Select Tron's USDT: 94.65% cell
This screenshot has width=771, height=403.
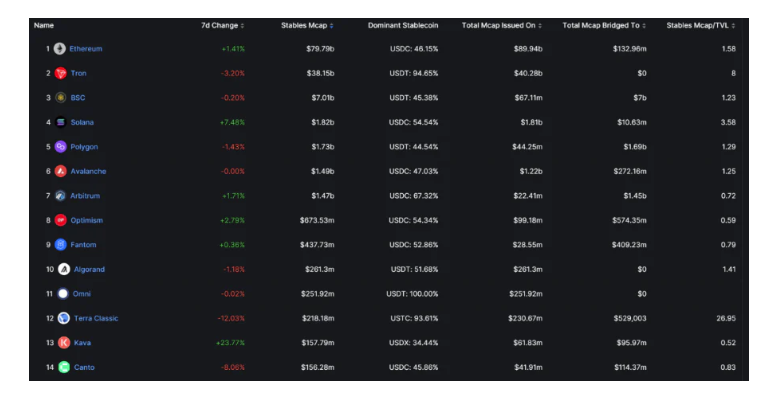414,73
